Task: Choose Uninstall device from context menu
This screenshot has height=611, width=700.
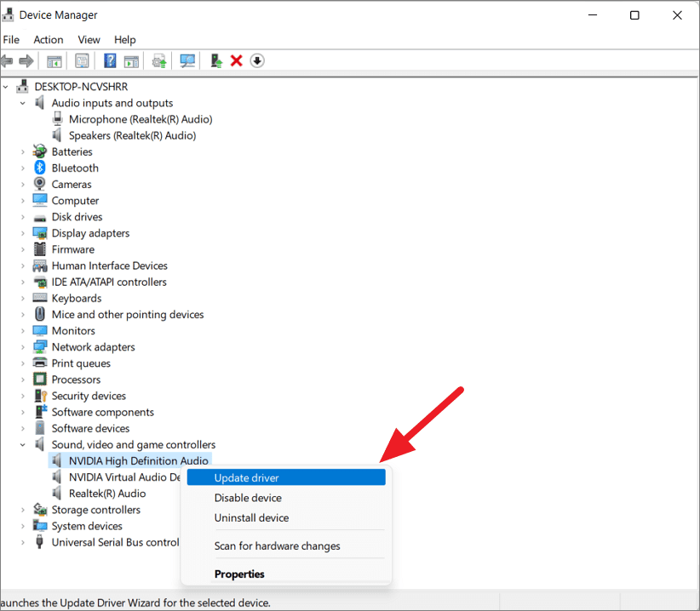Action: pos(286,517)
